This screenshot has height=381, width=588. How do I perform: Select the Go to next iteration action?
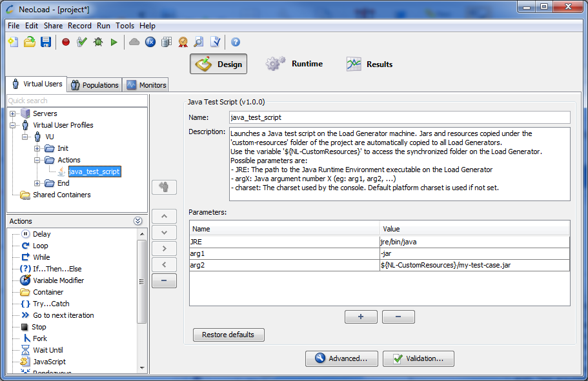point(63,315)
